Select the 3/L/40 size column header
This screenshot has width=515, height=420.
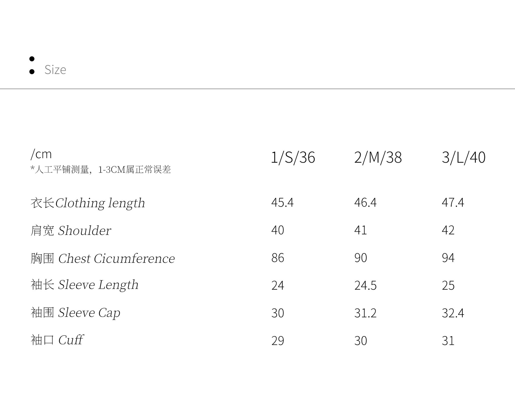point(463,157)
